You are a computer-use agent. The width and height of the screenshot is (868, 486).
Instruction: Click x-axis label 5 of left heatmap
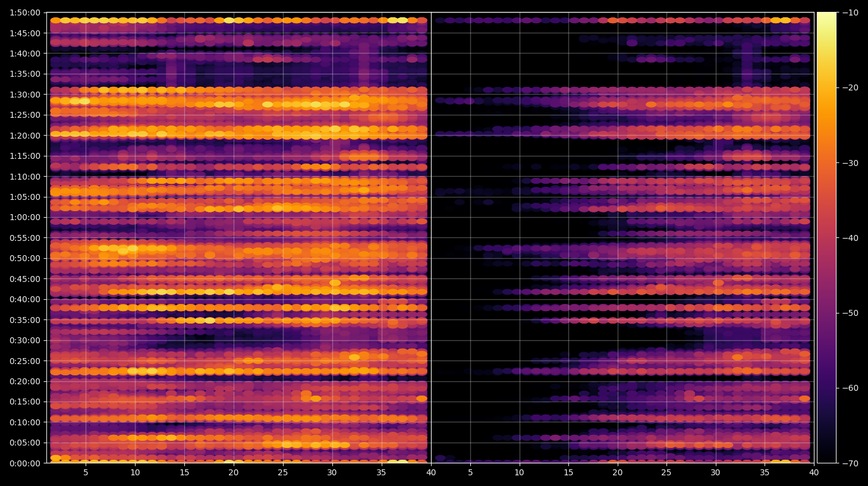click(x=86, y=472)
